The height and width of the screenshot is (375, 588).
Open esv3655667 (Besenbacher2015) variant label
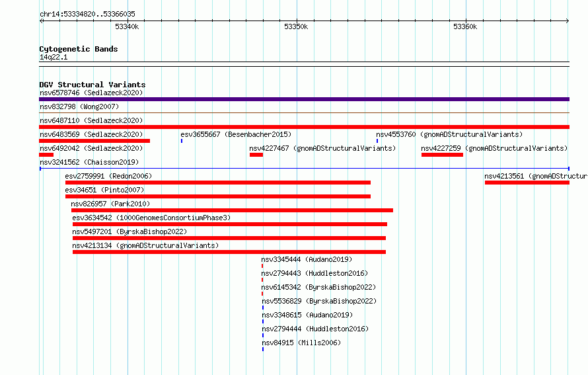[x=236, y=134]
